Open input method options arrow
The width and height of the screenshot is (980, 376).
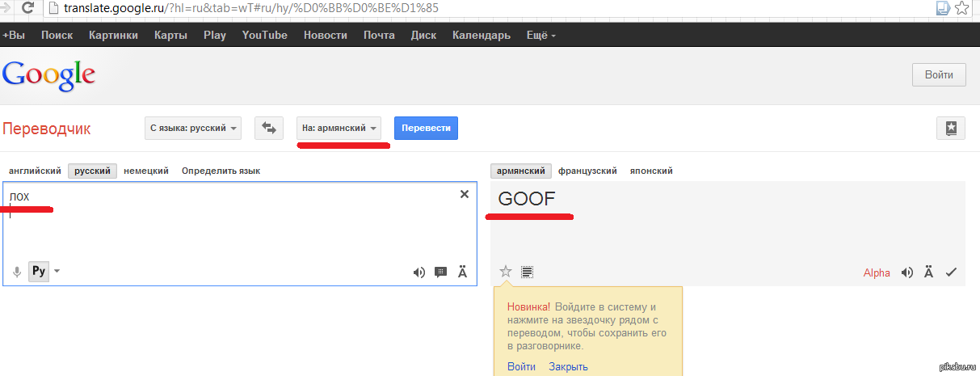point(57,271)
